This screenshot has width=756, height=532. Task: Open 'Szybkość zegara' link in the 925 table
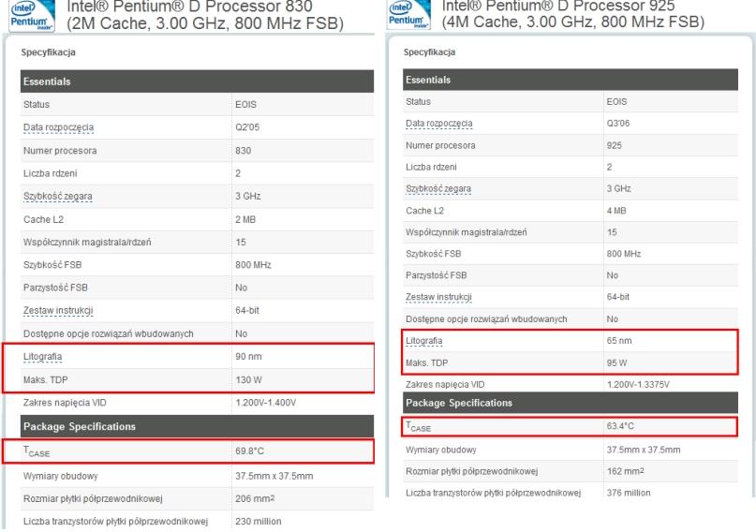coord(438,189)
